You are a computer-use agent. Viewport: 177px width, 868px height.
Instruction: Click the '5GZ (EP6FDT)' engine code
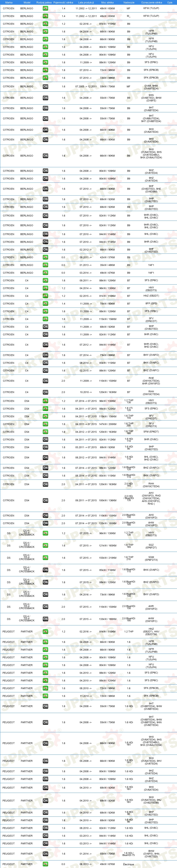(151, 546)
